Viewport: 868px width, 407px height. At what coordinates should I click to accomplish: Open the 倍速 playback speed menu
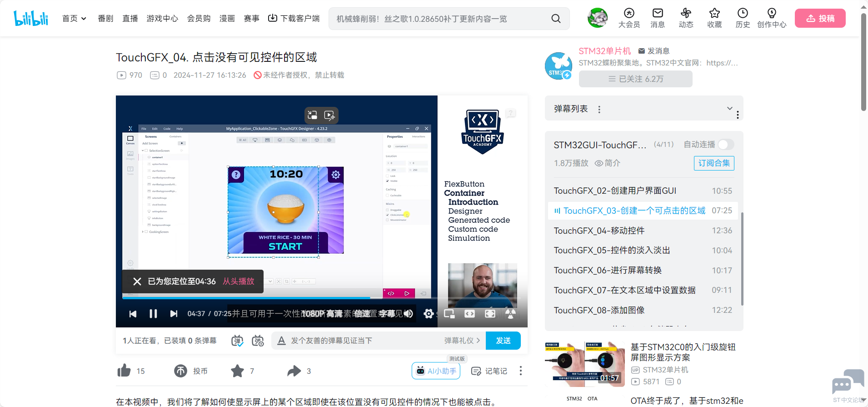(362, 314)
